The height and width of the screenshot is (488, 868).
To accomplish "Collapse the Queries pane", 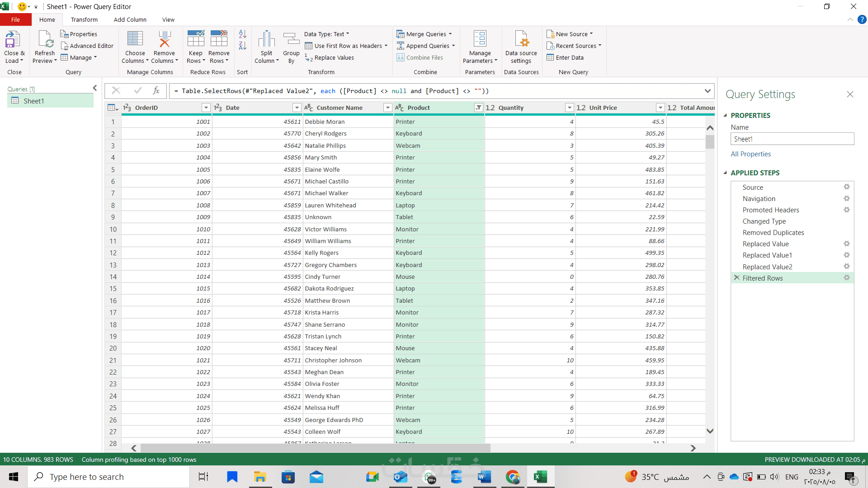I will point(94,88).
